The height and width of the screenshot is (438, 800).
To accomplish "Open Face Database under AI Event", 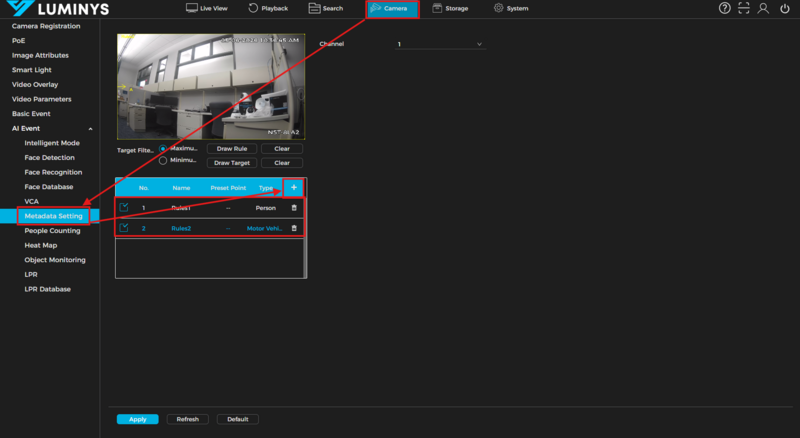I will coord(48,187).
